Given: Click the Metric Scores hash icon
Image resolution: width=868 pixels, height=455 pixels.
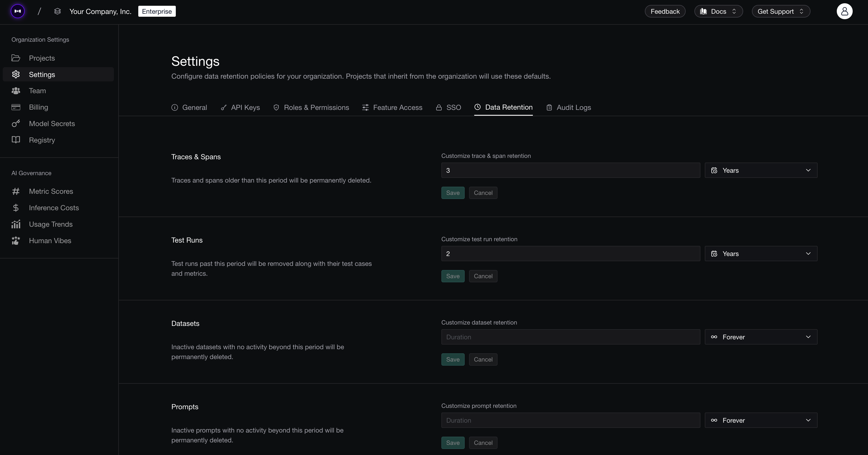Looking at the screenshot, I should coord(16,191).
